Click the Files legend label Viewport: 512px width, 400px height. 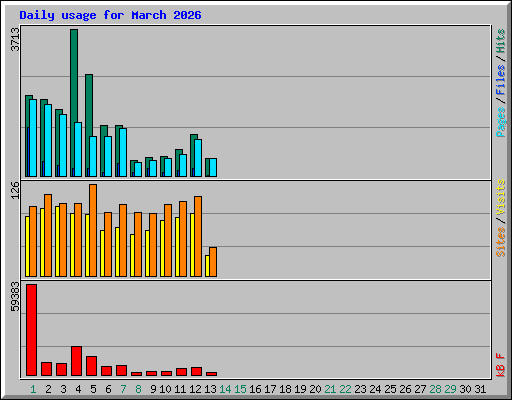(x=500, y=80)
